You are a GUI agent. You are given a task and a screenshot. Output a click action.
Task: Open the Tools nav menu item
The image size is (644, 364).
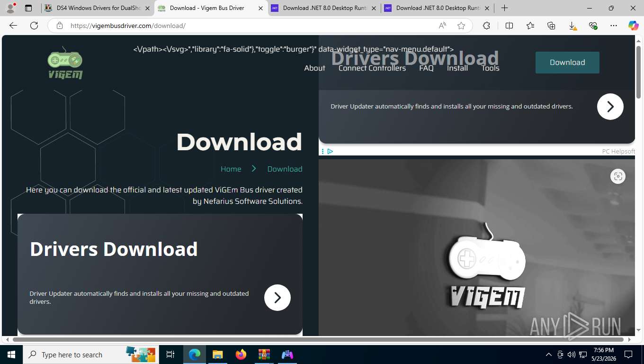(x=490, y=68)
